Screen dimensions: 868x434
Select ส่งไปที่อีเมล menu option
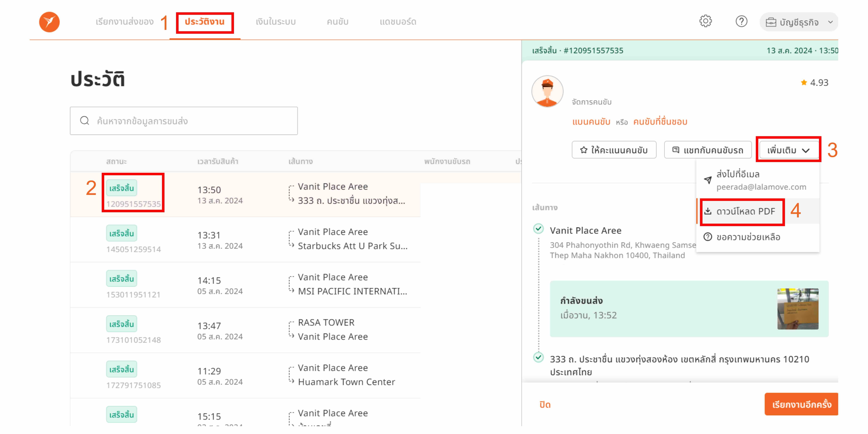click(x=758, y=180)
